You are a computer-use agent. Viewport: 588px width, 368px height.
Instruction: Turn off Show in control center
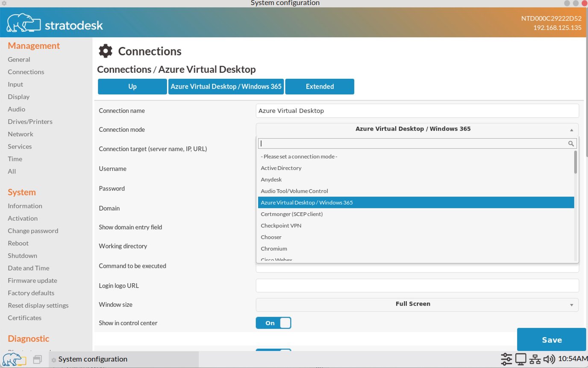tap(273, 323)
